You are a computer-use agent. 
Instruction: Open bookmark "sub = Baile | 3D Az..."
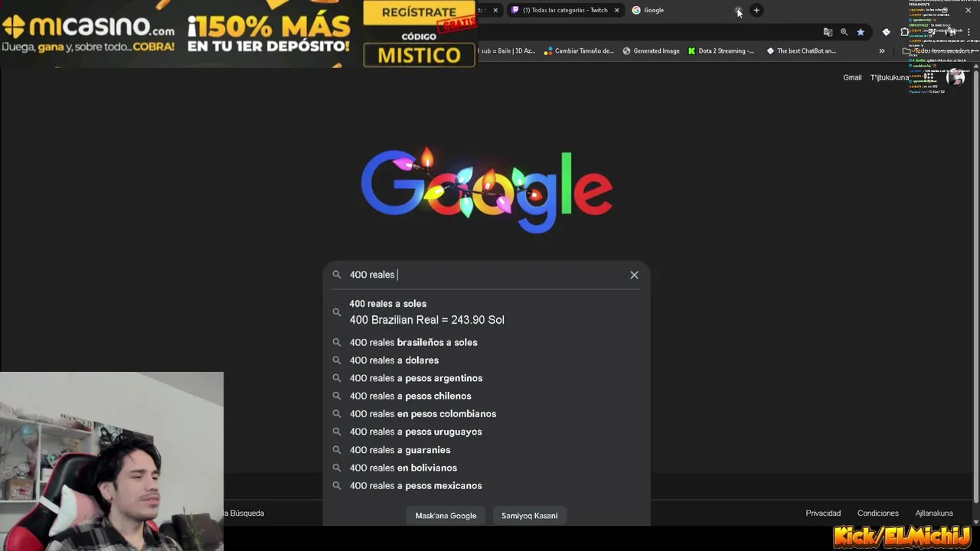(507, 51)
